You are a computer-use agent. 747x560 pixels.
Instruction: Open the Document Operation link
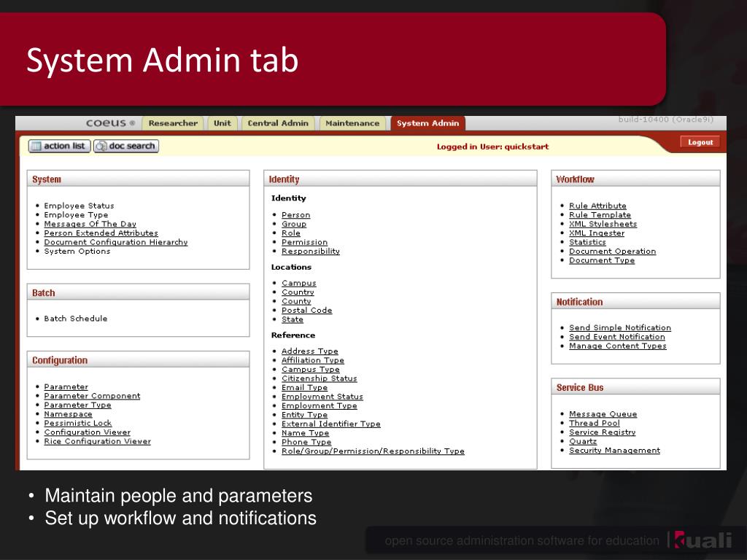coord(613,251)
